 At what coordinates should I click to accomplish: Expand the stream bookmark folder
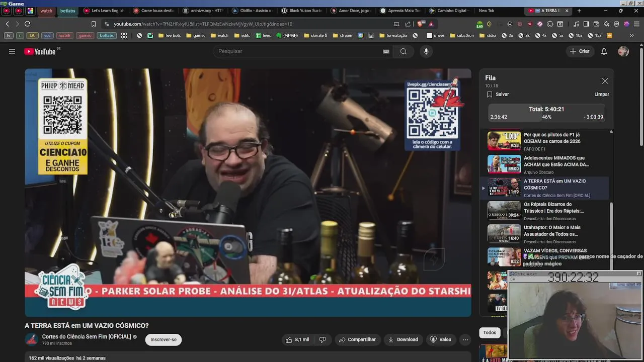pos(343,36)
